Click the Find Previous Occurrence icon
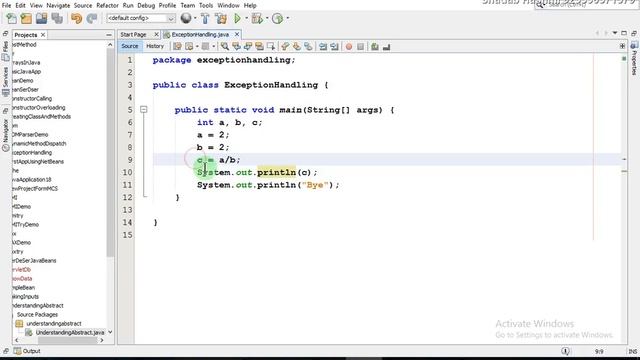The image size is (640, 360). click(236, 47)
